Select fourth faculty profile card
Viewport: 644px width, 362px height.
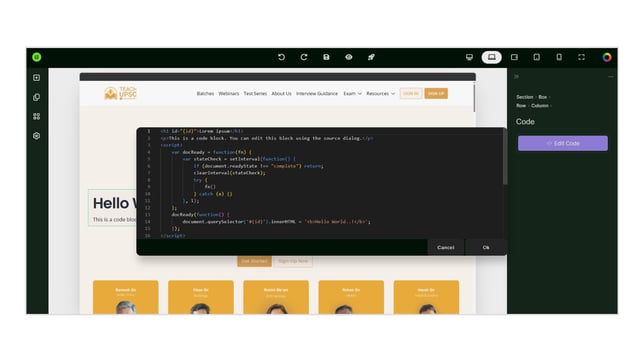coord(351,297)
